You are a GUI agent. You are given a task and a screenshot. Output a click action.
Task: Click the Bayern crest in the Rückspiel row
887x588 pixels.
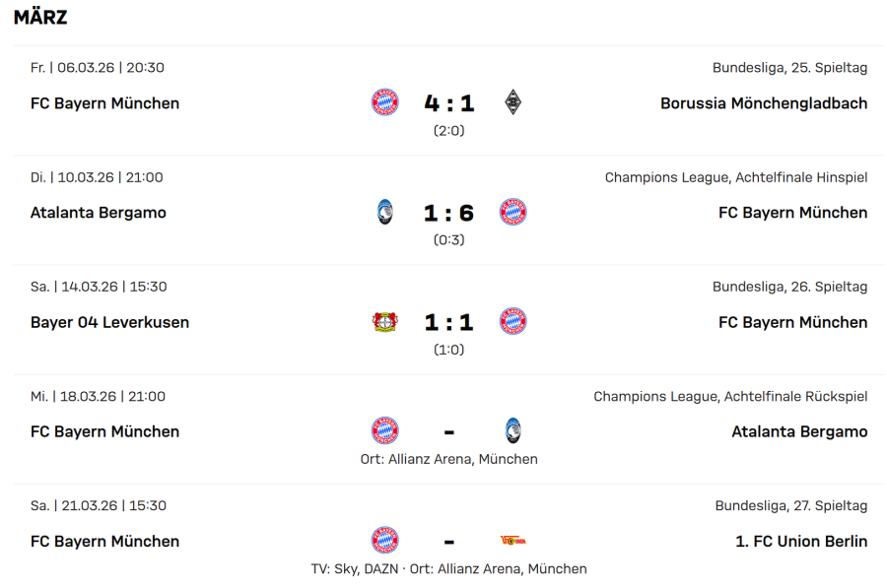click(385, 431)
